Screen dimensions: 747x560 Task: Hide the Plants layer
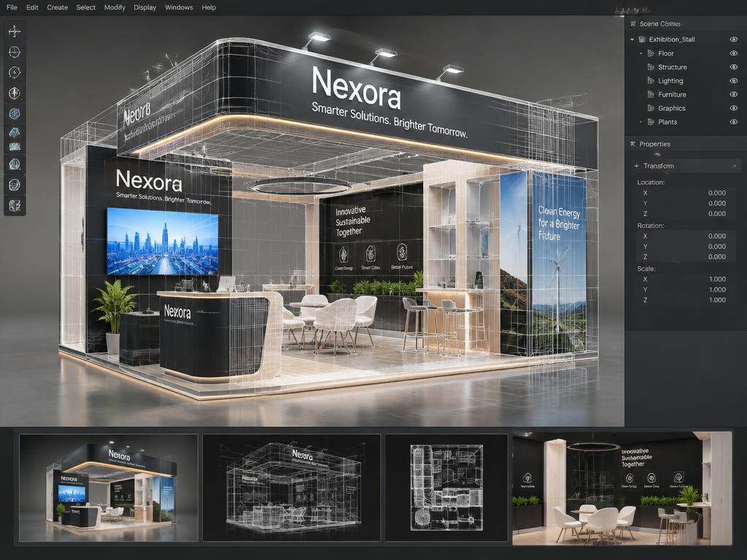tap(734, 122)
